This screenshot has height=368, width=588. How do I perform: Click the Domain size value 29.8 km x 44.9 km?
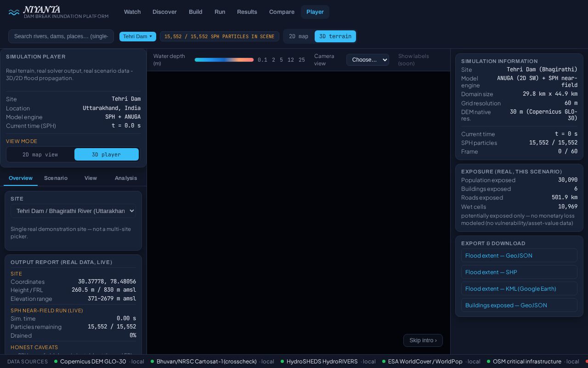click(x=550, y=94)
